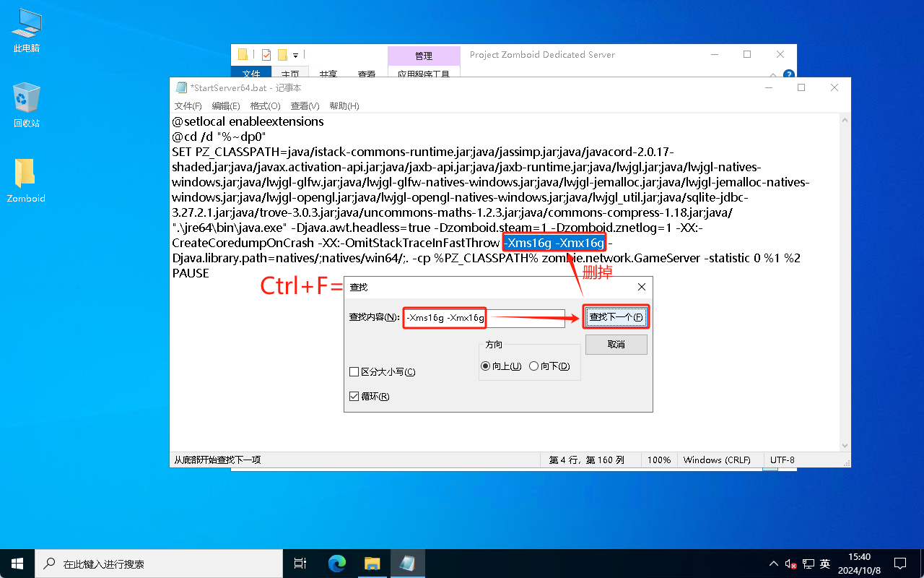Open the Notepad 编辑(E) menu
The image size is (924, 578).
[x=226, y=105]
